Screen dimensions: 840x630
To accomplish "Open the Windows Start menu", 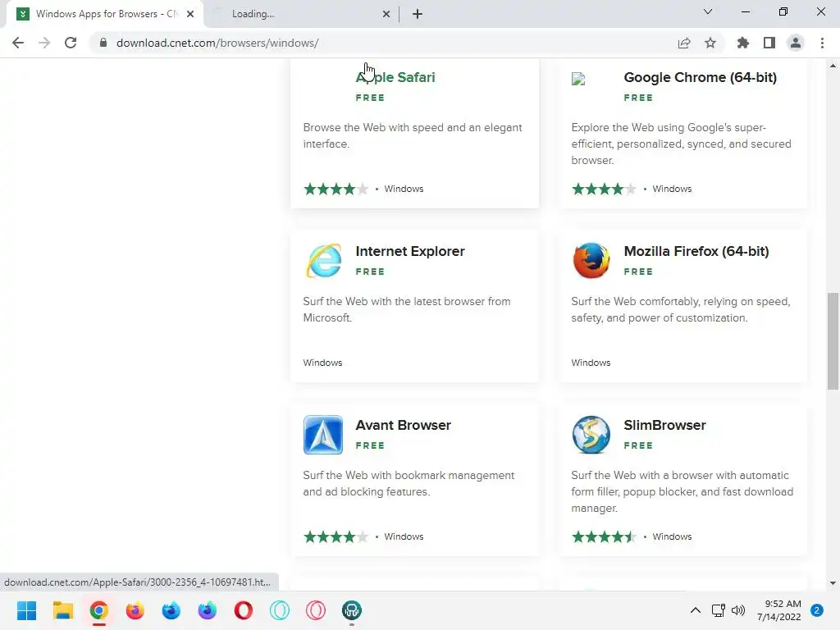I will point(27,610).
